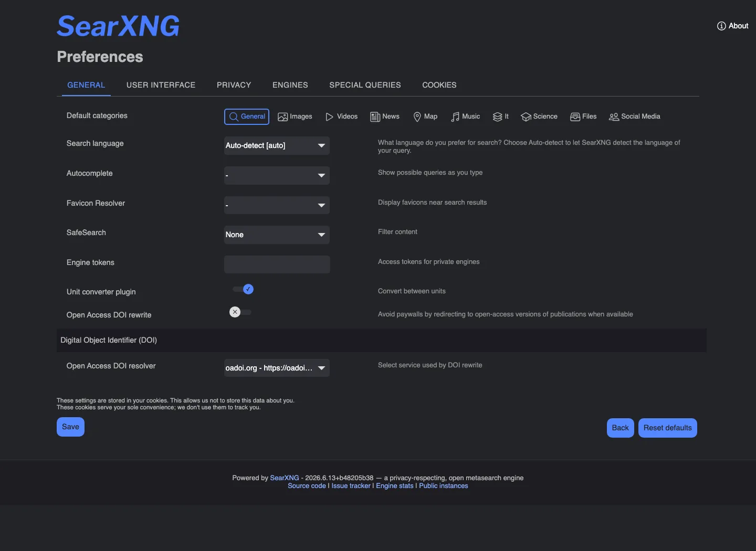Click the Music category note icon
Screen dimensions: 756x551
tap(455, 116)
